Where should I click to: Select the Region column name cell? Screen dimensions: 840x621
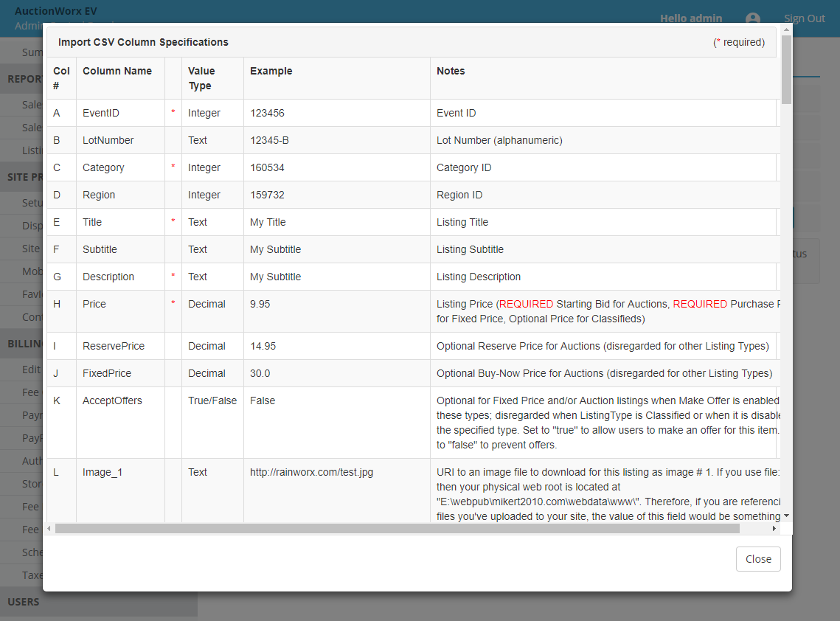(x=120, y=195)
